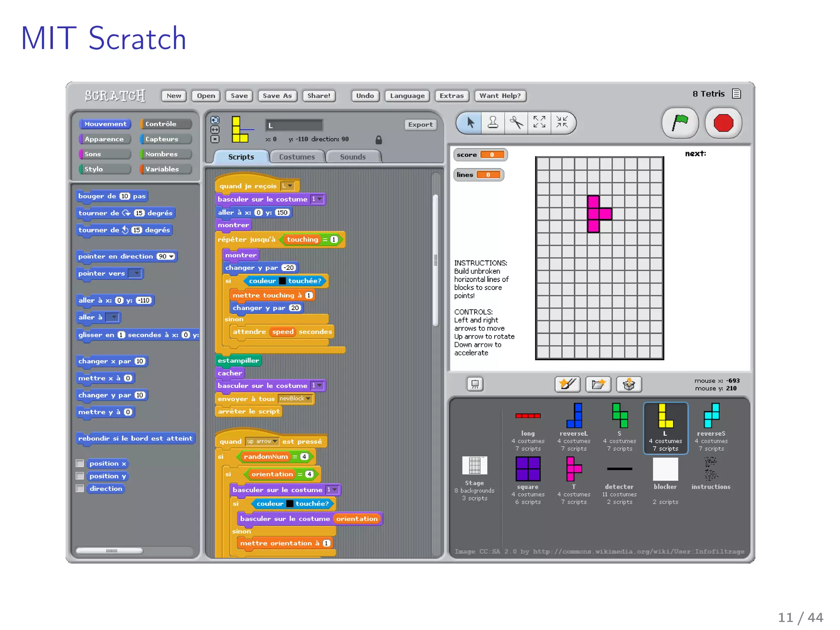
Task: Open the surprise sprite box icon
Action: [629, 384]
